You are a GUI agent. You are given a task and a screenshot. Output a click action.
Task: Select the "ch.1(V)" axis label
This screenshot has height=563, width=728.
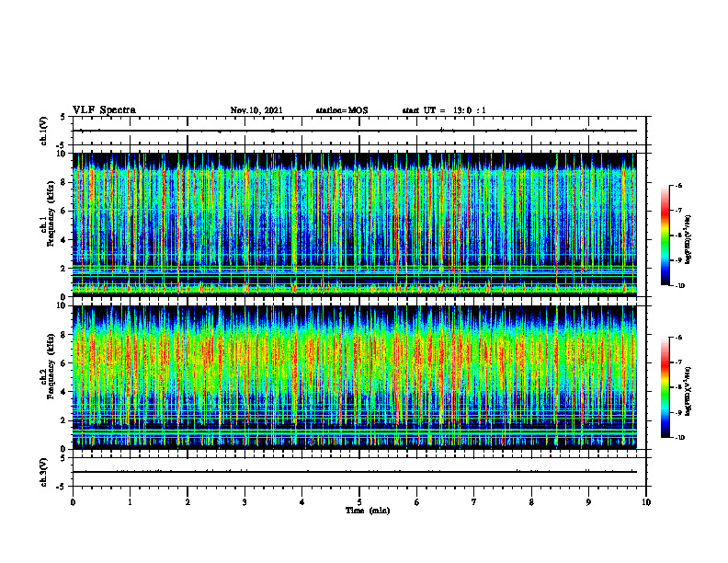point(44,131)
